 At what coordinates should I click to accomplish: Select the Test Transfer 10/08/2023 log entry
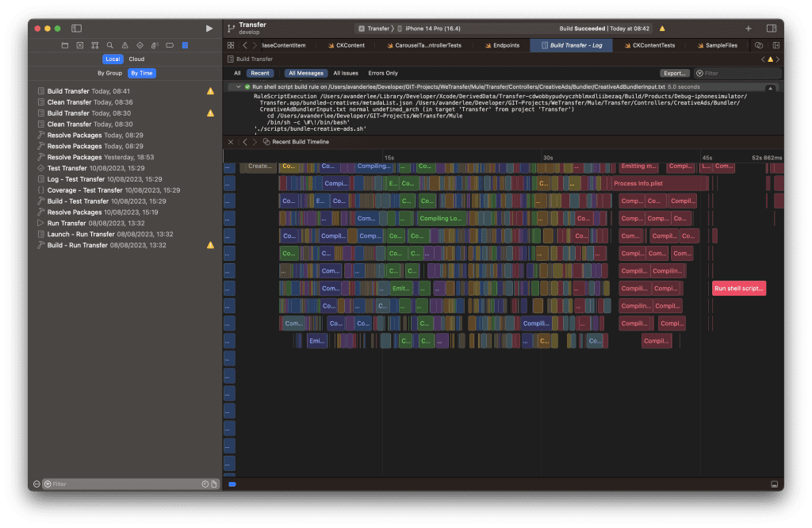pos(94,168)
